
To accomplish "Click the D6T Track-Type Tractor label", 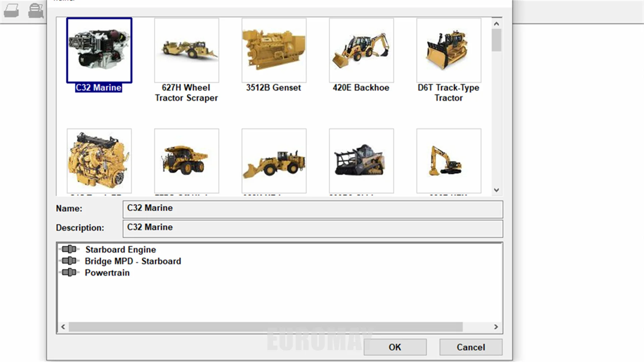I will tap(449, 93).
